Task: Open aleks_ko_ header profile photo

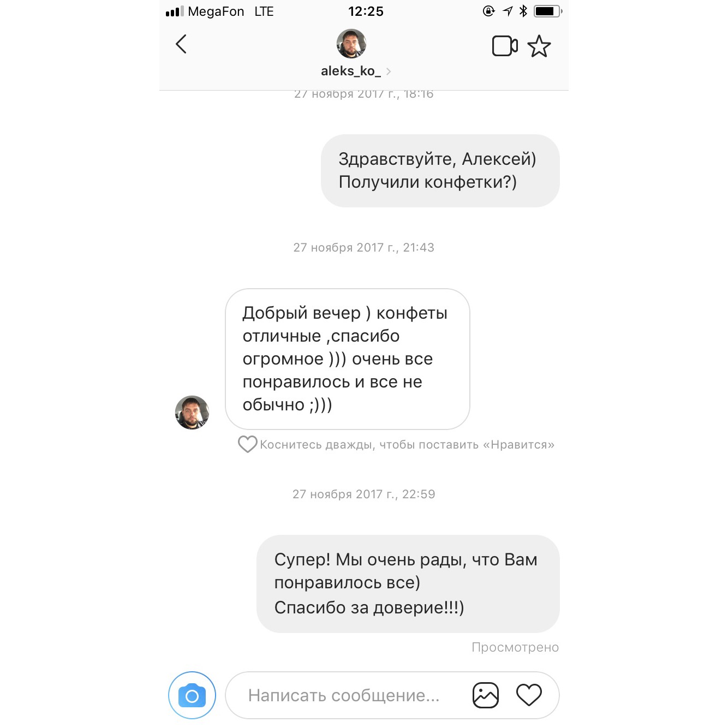Action: tap(351, 44)
